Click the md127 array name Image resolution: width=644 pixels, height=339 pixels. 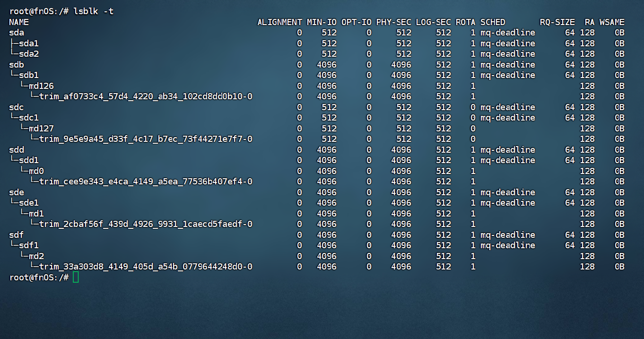tap(41, 129)
